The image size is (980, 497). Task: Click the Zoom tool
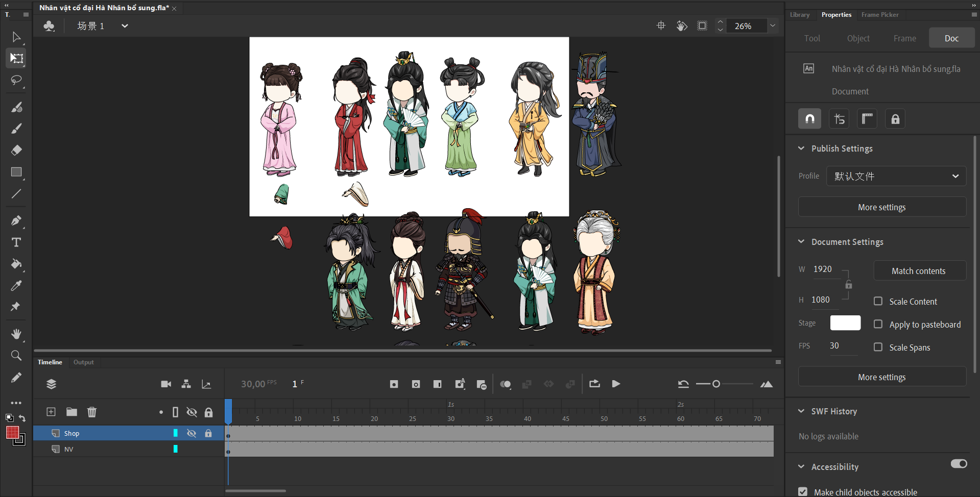[16, 356]
